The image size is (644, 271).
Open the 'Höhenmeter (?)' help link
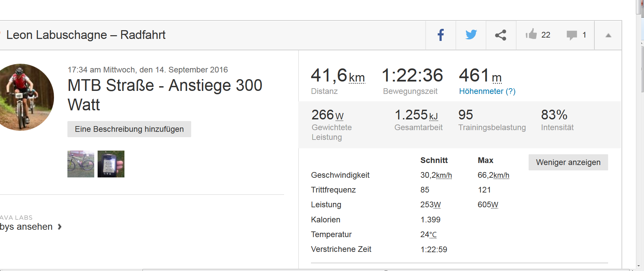coord(487,91)
